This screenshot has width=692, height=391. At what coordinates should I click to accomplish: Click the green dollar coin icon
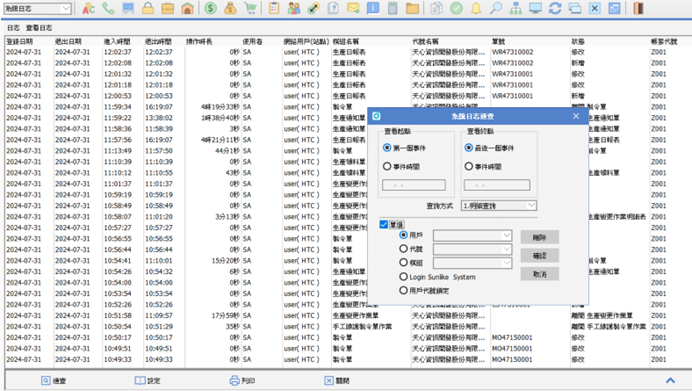click(211, 8)
